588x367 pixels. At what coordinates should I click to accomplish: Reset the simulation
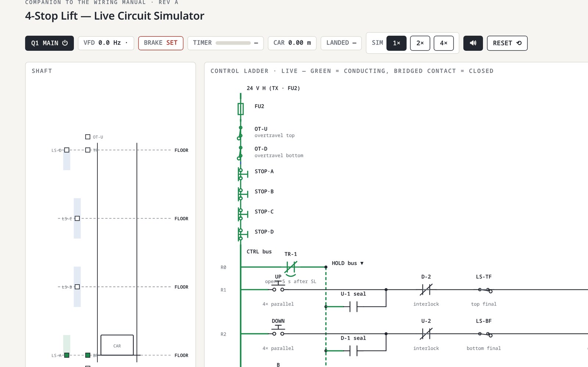click(x=507, y=43)
